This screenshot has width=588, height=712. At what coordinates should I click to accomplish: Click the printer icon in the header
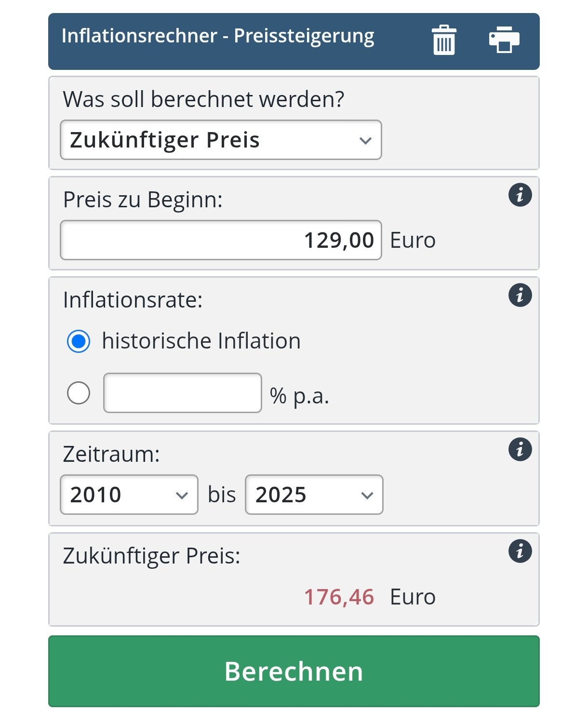504,40
